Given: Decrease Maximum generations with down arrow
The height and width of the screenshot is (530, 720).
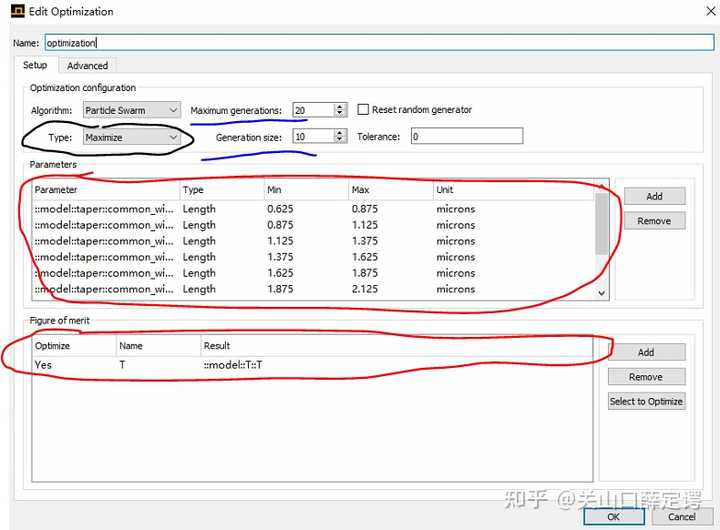Looking at the screenshot, I should 340,113.
